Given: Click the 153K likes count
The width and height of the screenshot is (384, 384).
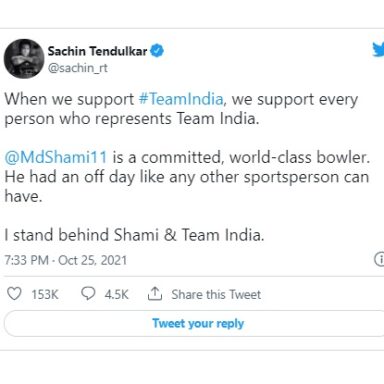Looking at the screenshot, I should (x=45, y=295).
